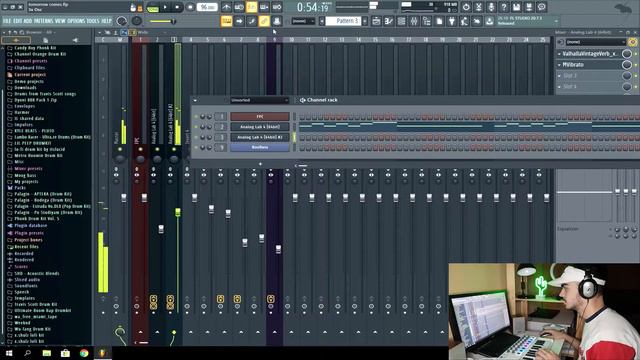The image size is (640, 360).
Task: Open the PATTERNS menu
Action: tap(43, 21)
